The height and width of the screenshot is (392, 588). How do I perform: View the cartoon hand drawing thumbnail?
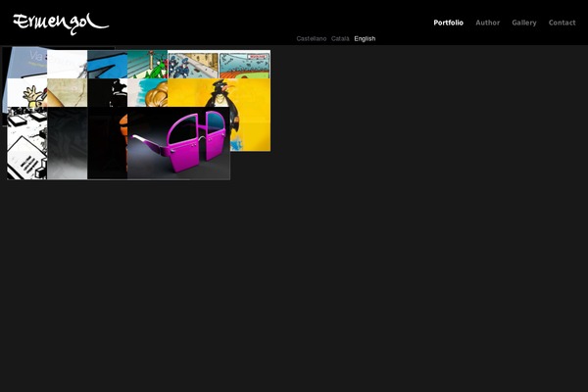pos(27,93)
